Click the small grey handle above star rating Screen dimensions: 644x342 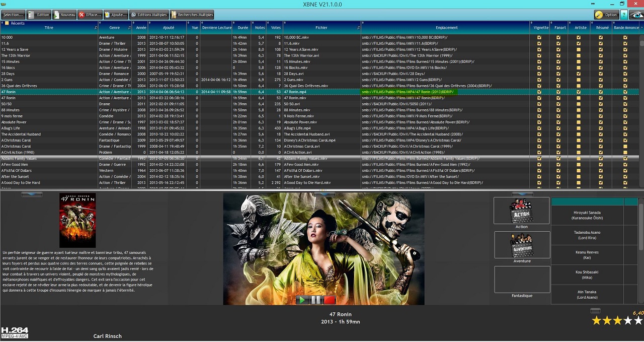click(x=595, y=310)
